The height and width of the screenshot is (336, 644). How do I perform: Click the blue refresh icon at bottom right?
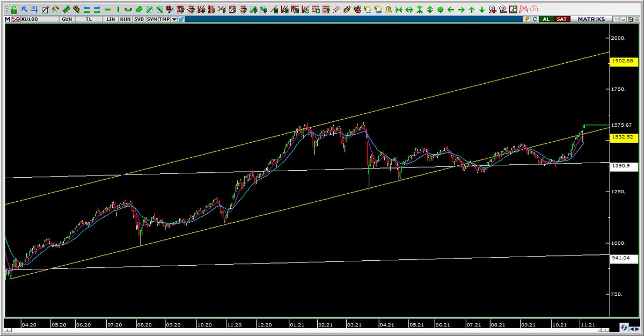pos(624,327)
